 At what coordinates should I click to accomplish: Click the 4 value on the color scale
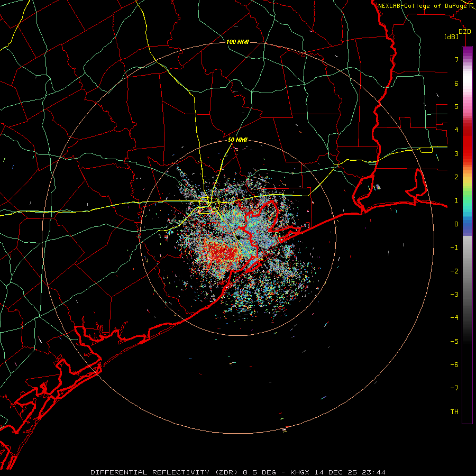tap(456, 130)
